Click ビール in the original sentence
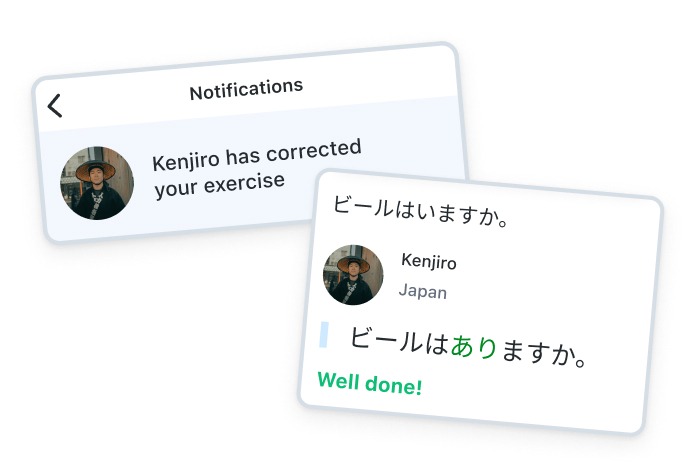 tap(362, 207)
